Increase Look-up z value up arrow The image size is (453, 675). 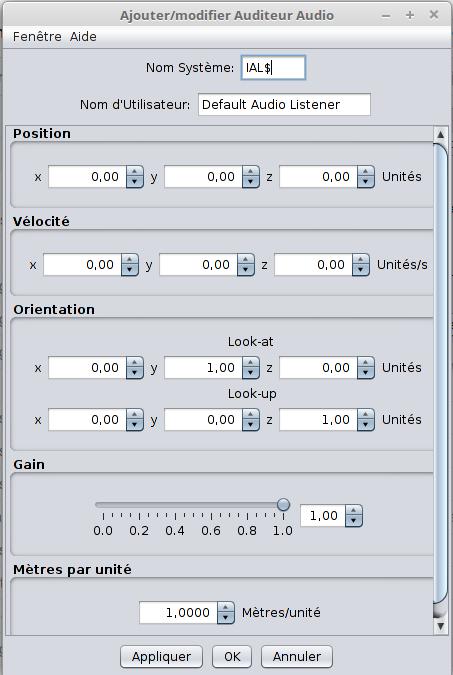click(366, 415)
